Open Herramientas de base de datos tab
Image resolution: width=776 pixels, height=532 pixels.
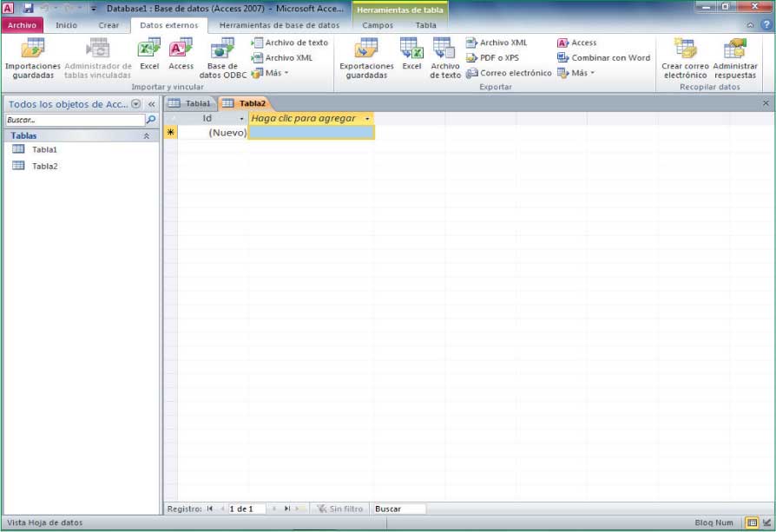pos(279,25)
